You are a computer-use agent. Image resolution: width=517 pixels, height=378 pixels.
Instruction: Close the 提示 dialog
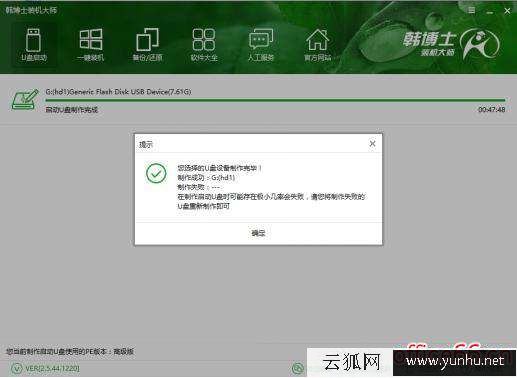pos(372,143)
